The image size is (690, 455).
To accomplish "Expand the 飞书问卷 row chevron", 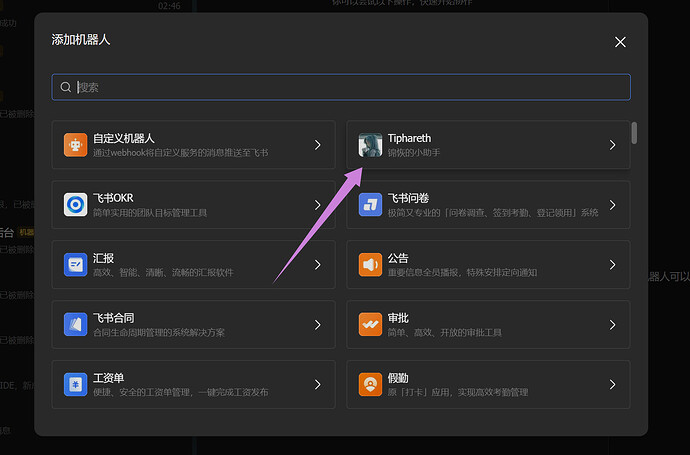I will click(x=613, y=205).
